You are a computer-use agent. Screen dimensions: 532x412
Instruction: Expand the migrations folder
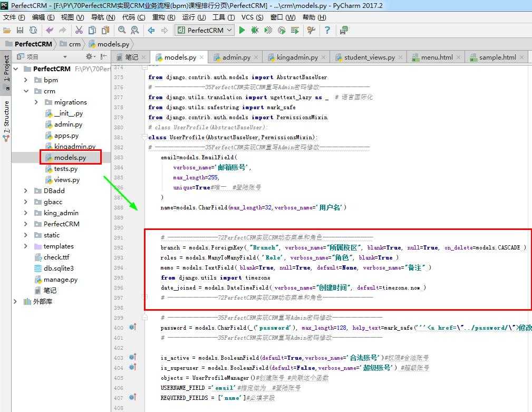pos(36,102)
